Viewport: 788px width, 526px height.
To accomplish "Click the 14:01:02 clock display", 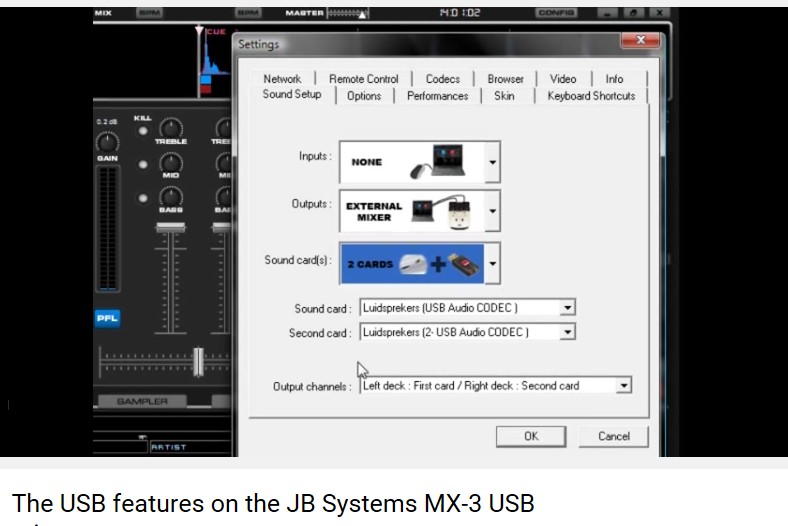I will pyautogui.click(x=460, y=13).
